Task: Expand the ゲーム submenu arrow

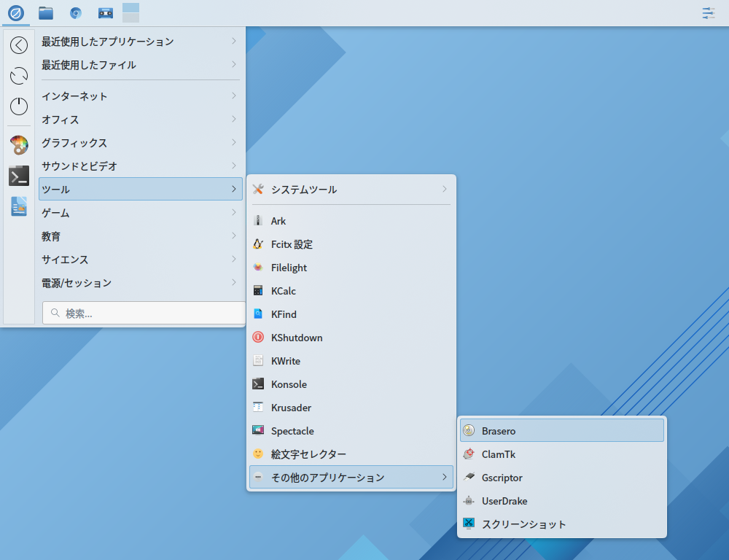Action: tap(234, 212)
